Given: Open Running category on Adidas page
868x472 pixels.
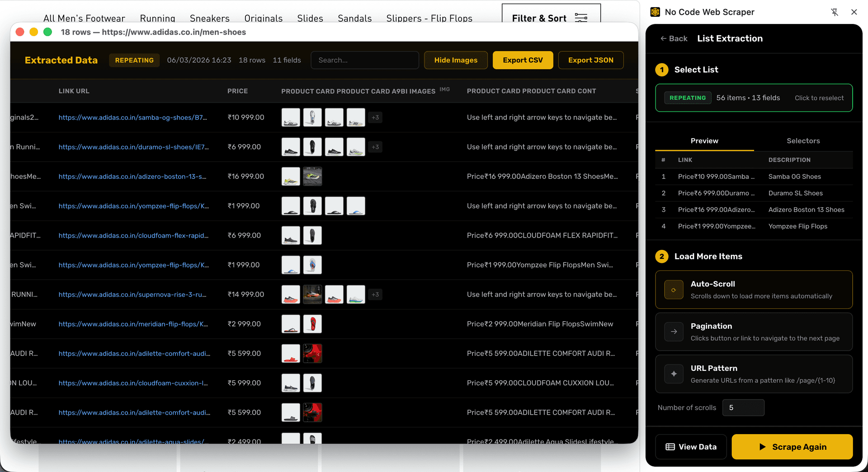Looking at the screenshot, I should [157, 18].
